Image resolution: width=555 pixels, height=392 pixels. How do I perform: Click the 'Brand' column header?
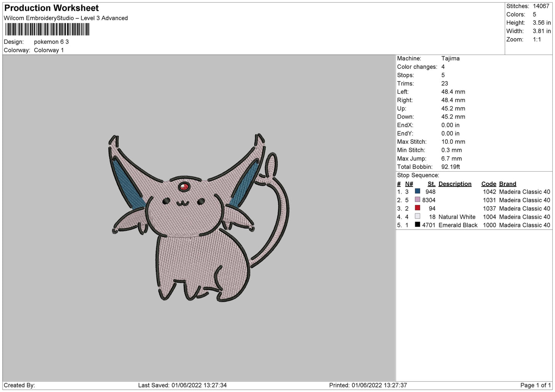coord(508,184)
